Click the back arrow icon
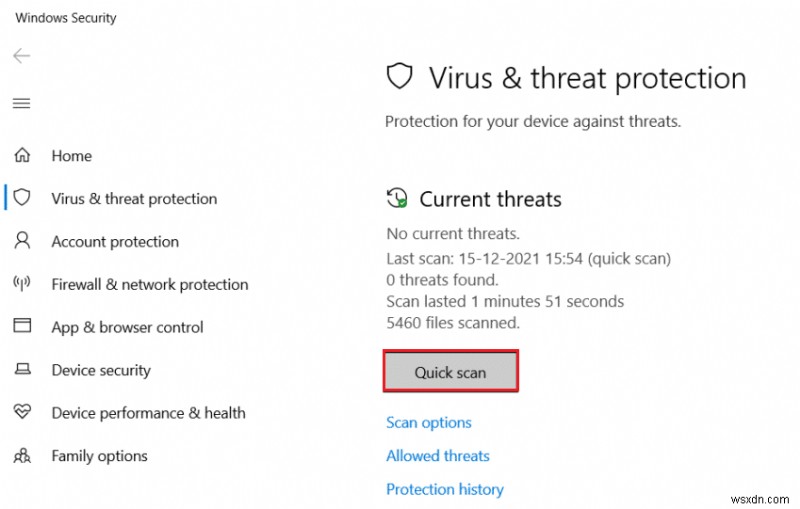Viewport: 800px width, 509px height. (x=21, y=56)
